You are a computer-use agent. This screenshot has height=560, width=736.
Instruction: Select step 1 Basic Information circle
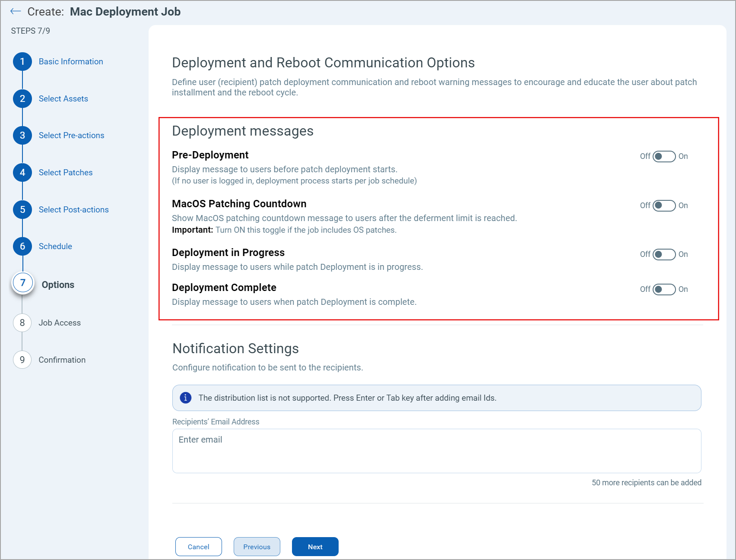(x=22, y=61)
